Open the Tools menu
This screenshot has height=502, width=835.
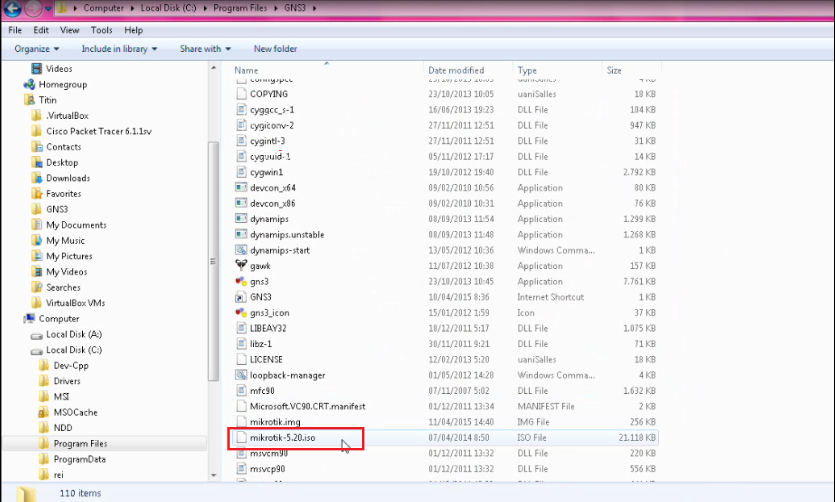click(101, 30)
